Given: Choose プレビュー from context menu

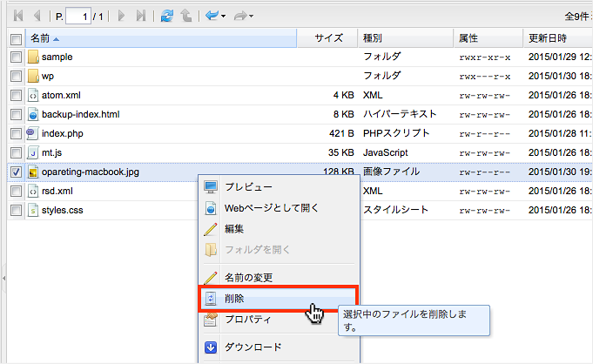Looking at the screenshot, I should tap(280, 187).
